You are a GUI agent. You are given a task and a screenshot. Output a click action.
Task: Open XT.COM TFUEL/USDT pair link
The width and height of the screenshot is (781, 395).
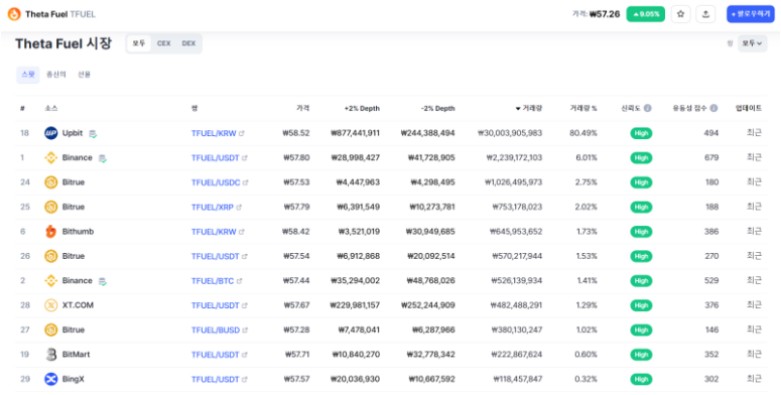(x=216, y=305)
